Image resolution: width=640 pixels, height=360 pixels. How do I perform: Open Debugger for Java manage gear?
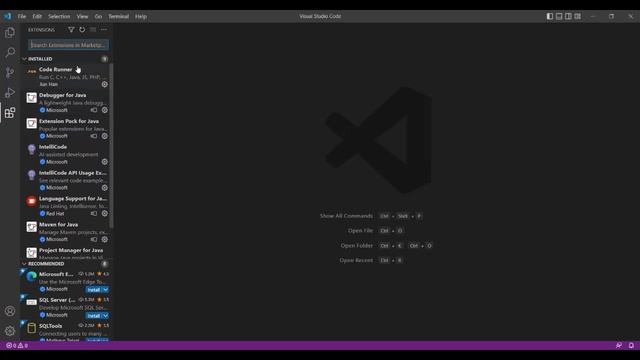pos(104,110)
